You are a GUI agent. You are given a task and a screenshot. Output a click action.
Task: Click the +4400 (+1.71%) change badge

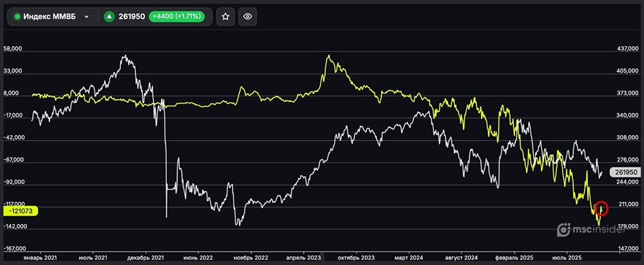click(x=176, y=17)
